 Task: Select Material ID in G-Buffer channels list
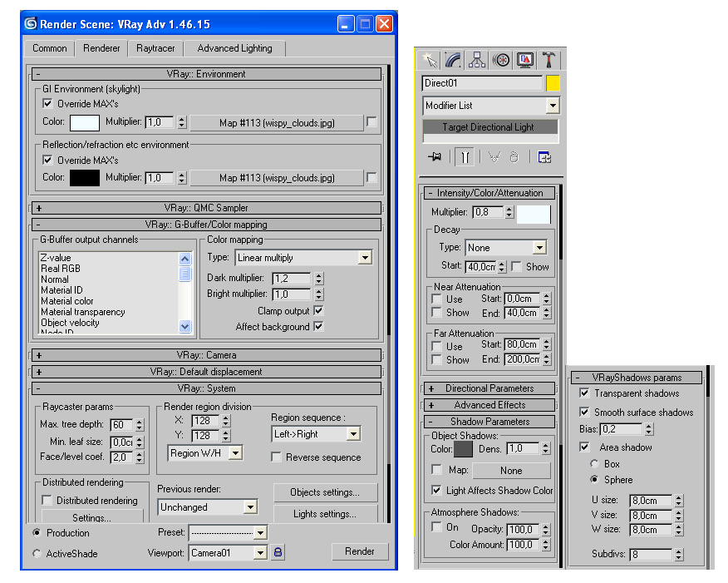tap(61, 290)
